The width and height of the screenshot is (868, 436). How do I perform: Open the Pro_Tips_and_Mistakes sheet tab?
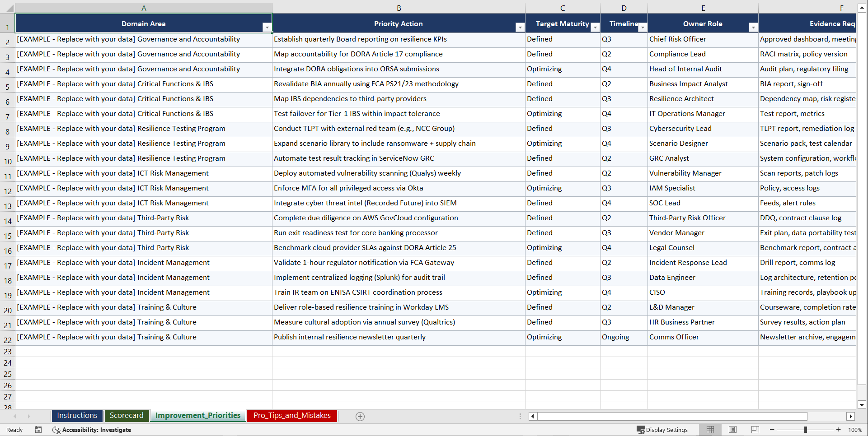point(291,416)
